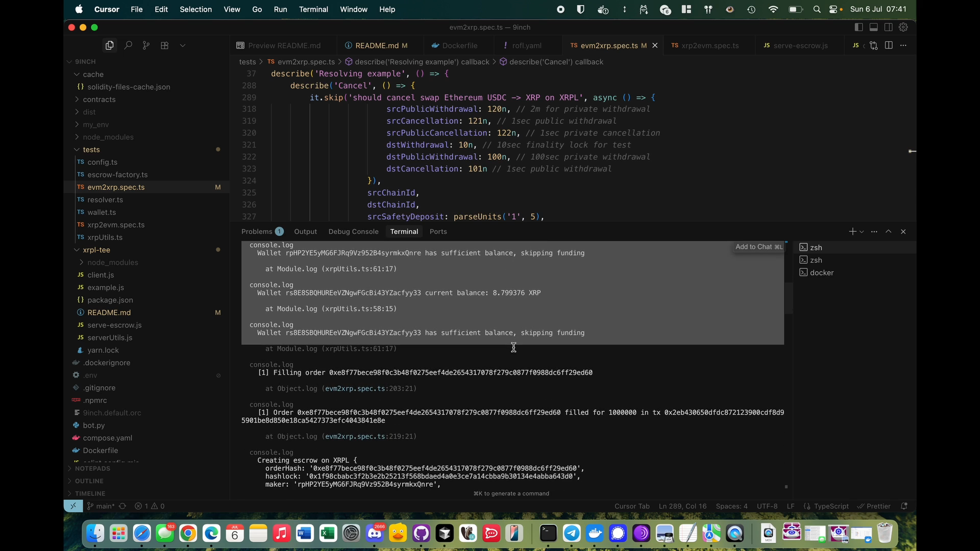Toggle primary sidebar layout icon
980x551 pixels.
(x=859, y=27)
